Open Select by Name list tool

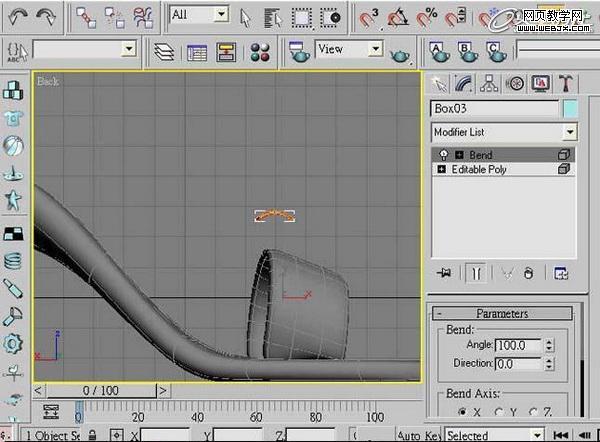click(272, 18)
